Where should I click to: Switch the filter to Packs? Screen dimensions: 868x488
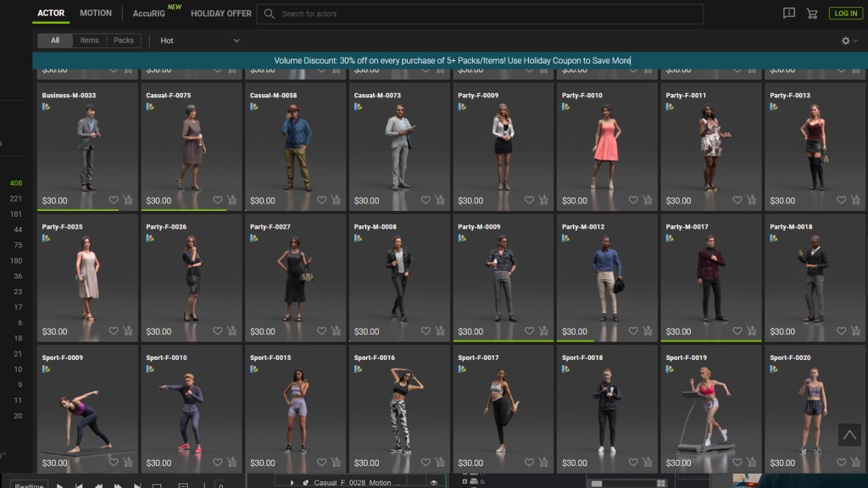click(x=124, y=41)
